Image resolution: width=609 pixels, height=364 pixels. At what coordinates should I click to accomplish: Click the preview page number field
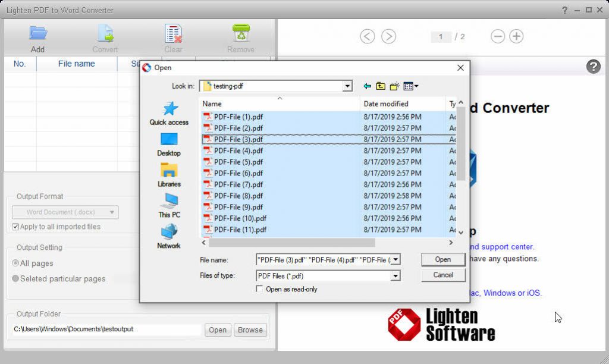click(x=441, y=36)
